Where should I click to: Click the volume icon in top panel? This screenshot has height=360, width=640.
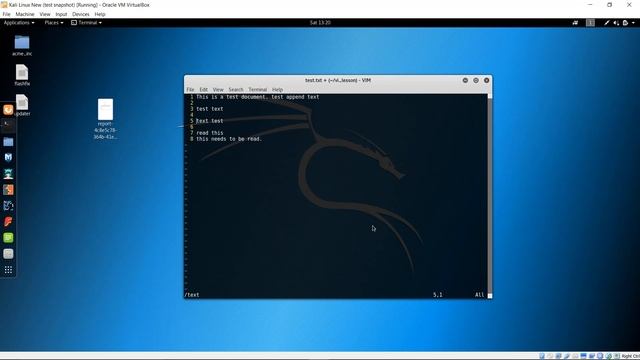tap(616, 23)
